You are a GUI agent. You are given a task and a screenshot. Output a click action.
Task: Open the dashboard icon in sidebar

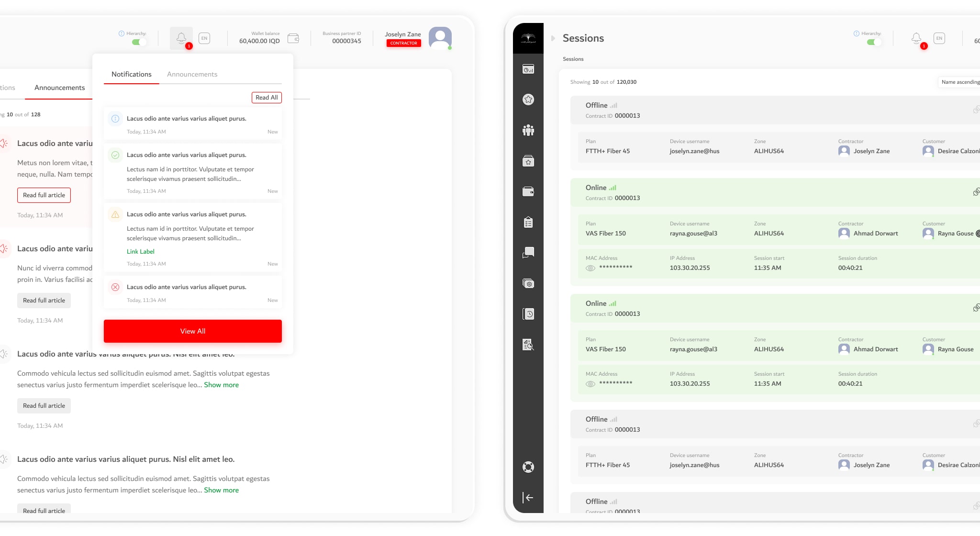[528, 69]
